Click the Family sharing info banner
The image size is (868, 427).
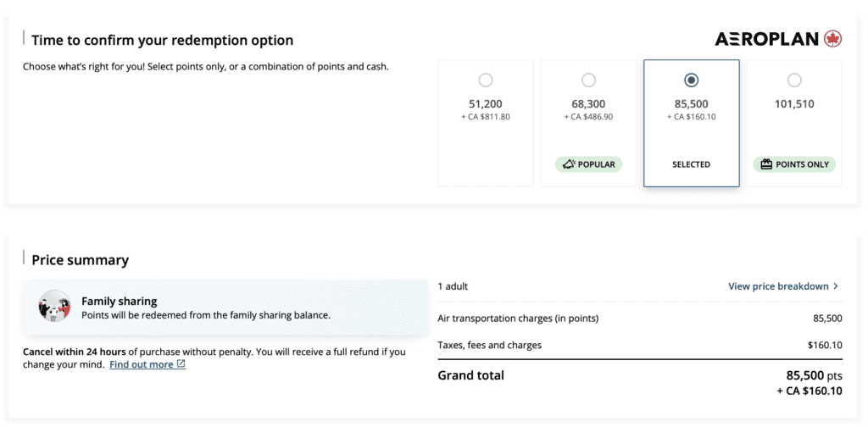coord(225,307)
